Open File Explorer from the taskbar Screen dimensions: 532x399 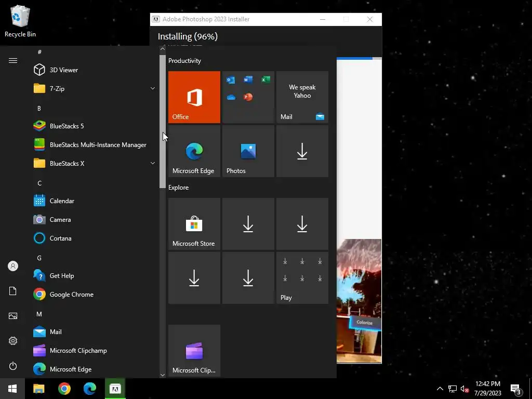click(x=38, y=389)
